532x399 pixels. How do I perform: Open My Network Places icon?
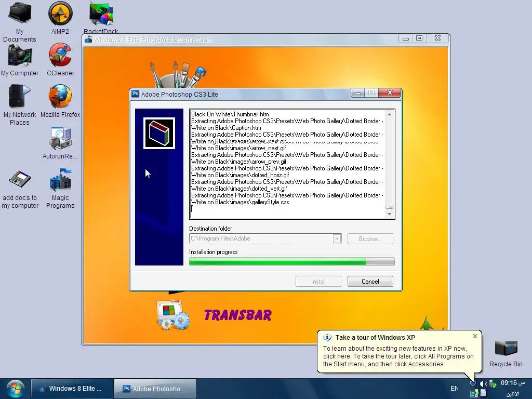tap(20, 104)
